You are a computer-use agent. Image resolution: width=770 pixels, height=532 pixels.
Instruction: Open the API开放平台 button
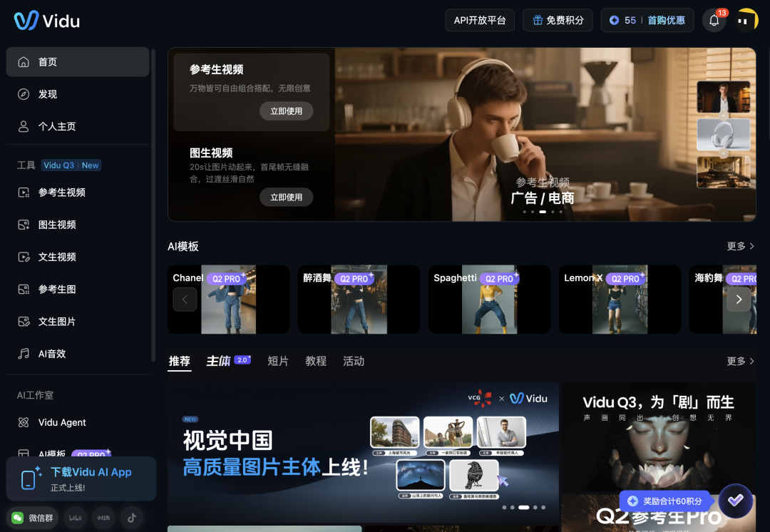pyautogui.click(x=480, y=21)
